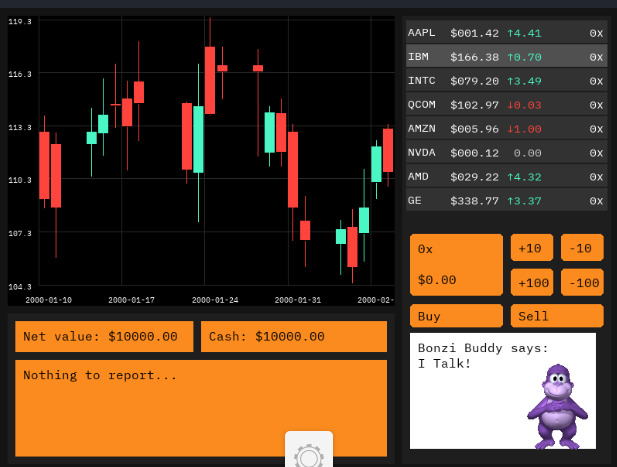The width and height of the screenshot is (617, 467).
Task: Click the -10 quantity button
Action: 582,248
